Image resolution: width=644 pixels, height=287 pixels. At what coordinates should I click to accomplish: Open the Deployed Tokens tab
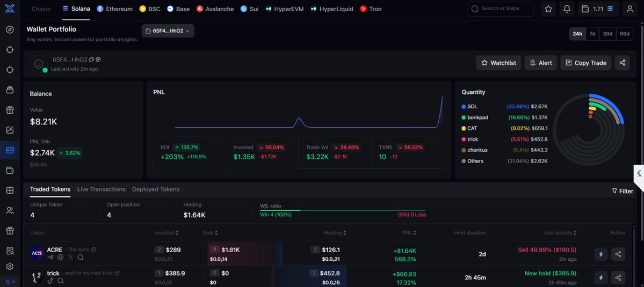pos(156,189)
